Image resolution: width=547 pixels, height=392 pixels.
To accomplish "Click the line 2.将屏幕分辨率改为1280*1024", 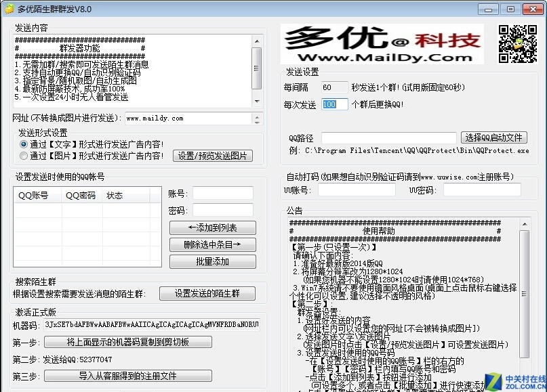I will click(x=348, y=271).
